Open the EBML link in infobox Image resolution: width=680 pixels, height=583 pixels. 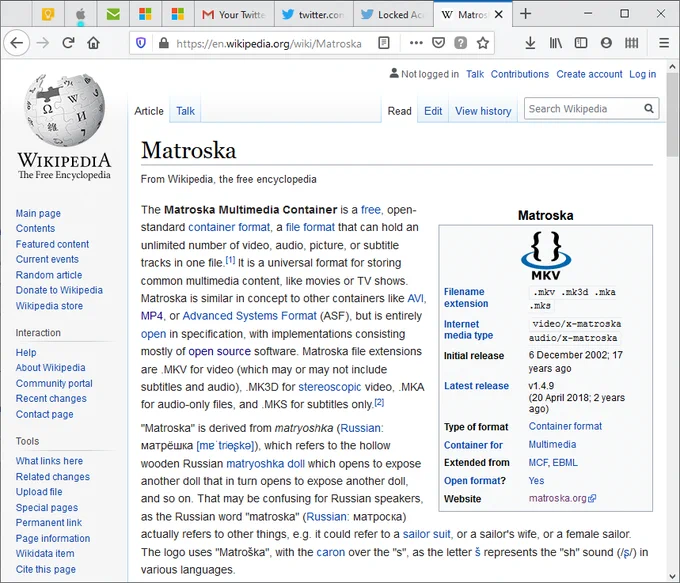coord(565,462)
